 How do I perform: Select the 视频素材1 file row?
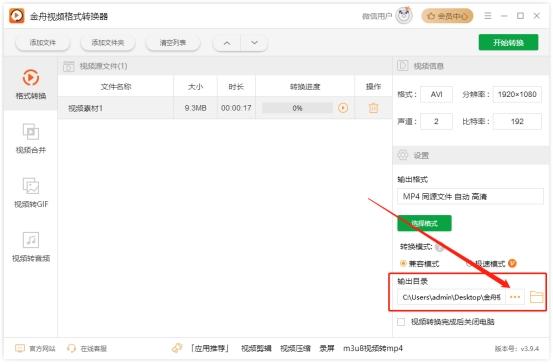tap(225, 108)
